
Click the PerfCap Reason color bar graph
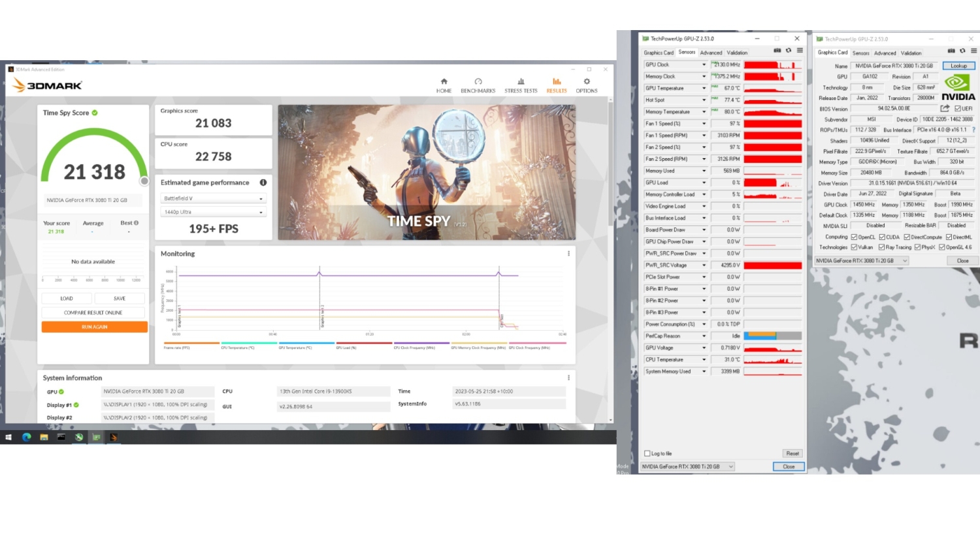(772, 336)
